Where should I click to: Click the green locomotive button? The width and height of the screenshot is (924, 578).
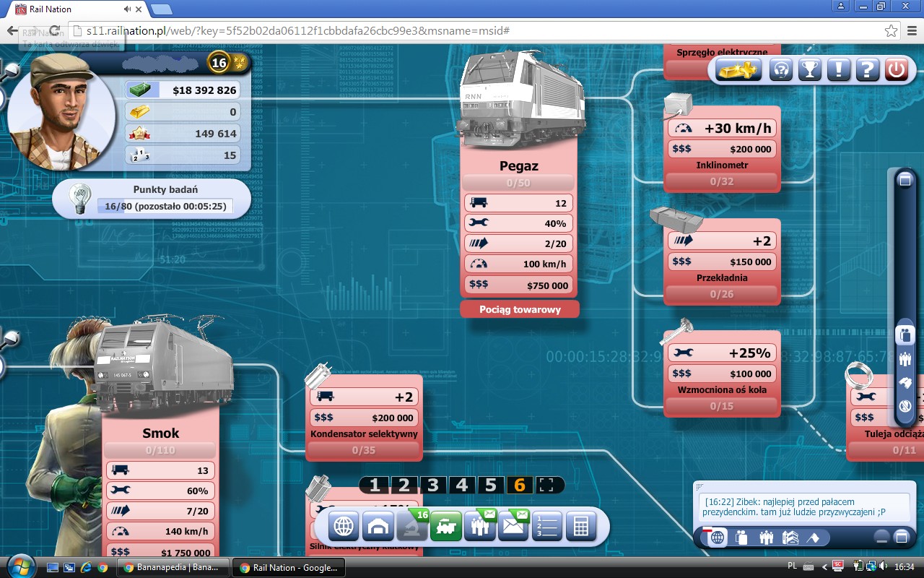pyautogui.click(x=446, y=527)
